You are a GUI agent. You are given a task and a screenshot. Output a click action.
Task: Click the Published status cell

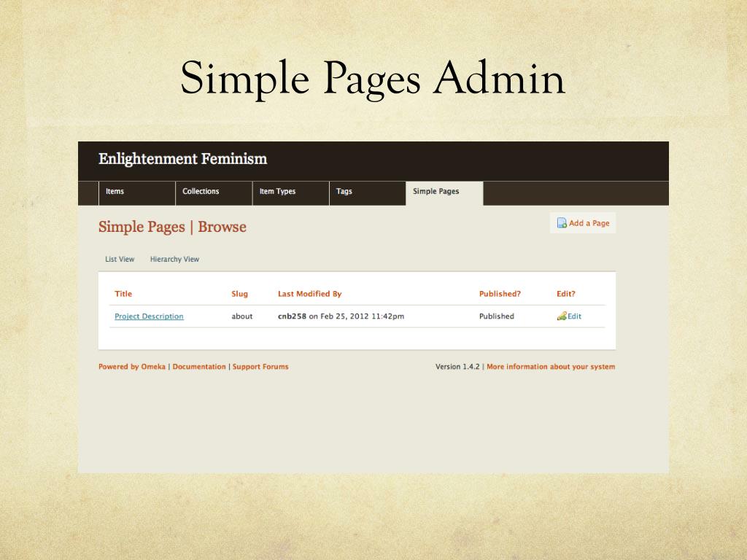pos(496,316)
